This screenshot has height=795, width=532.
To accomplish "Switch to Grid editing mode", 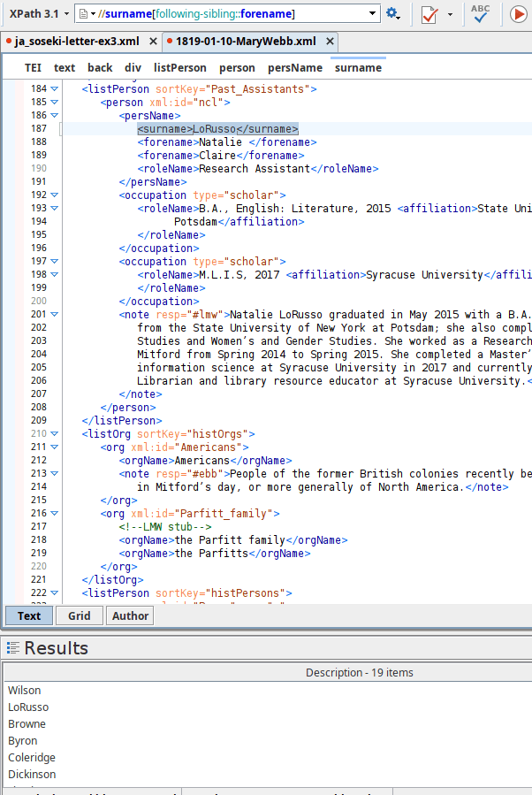I will (79, 615).
